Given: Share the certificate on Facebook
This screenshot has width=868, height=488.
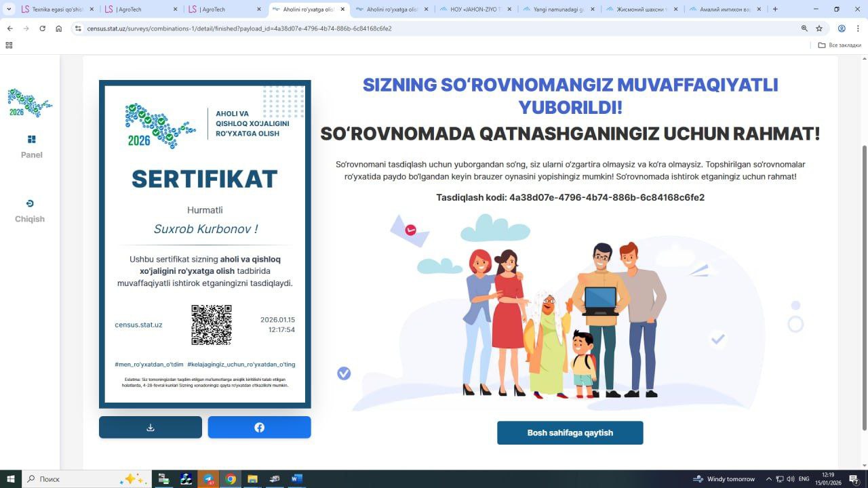Looking at the screenshot, I should tap(259, 428).
